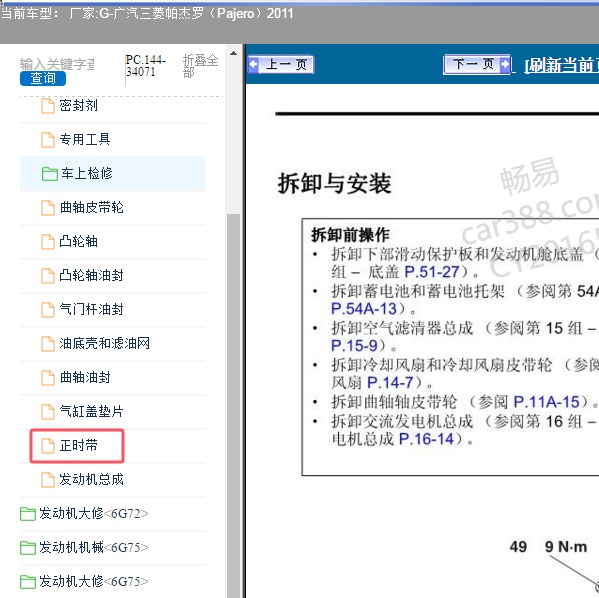This screenshot has height=598, width=599.
Task: Click the document icon beside 曲轴油封
Action: pyautogui.click(x=48, y=378)
